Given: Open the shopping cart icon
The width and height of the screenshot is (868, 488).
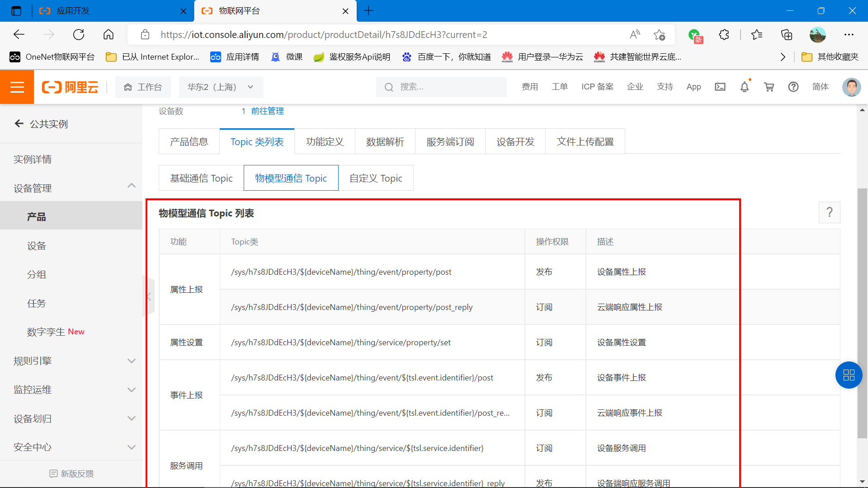Looking at the screenshot, I should point(769,87).
